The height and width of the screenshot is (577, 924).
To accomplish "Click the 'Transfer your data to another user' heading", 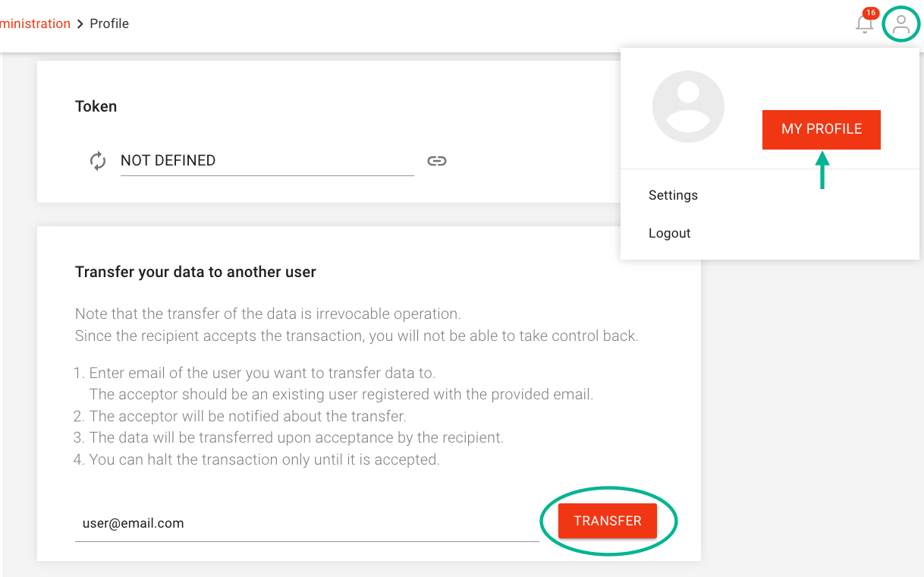I will pyautogui.click(x=196, y=272).
